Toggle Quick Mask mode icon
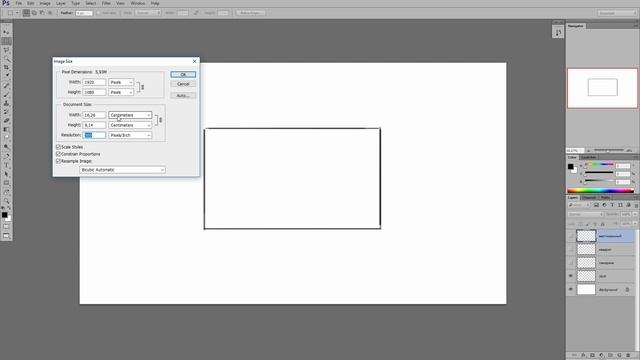This screenshot has width=640, height=360. point(6,227)
